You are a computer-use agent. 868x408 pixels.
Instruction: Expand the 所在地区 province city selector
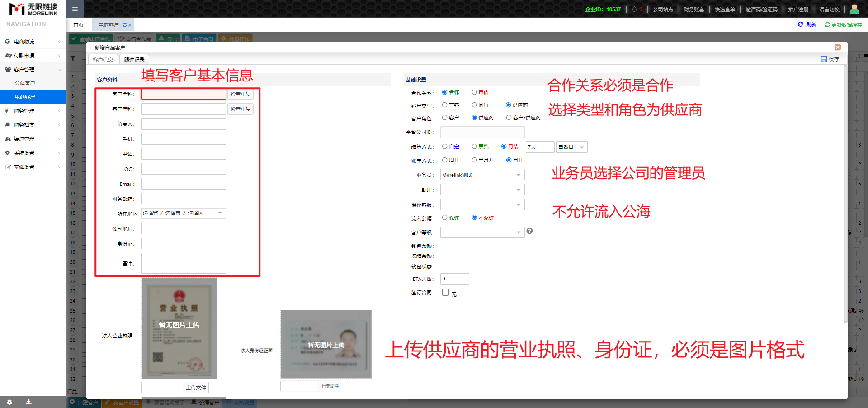[183, 213]
